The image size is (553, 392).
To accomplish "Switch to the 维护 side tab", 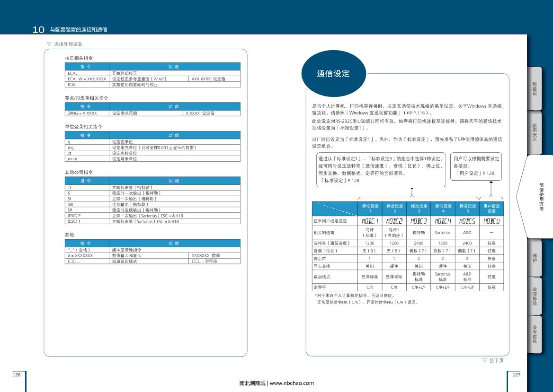I will click(535, 257).
